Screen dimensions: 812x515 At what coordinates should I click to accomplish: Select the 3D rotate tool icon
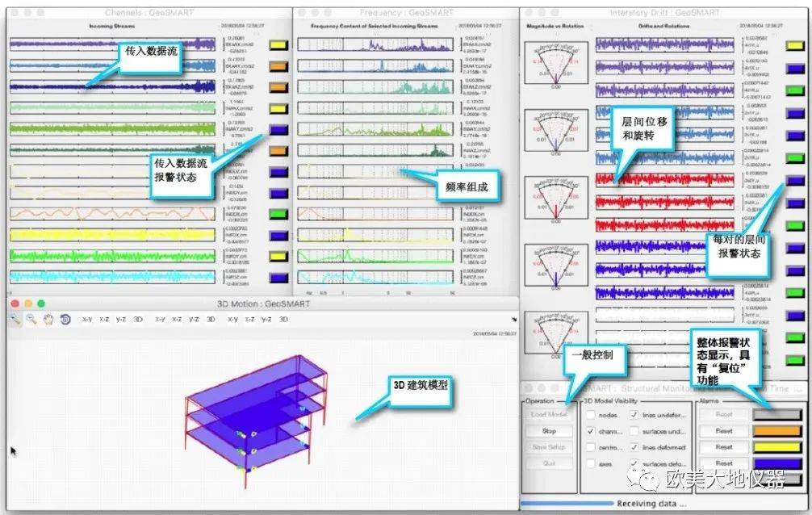click(65, 320)
